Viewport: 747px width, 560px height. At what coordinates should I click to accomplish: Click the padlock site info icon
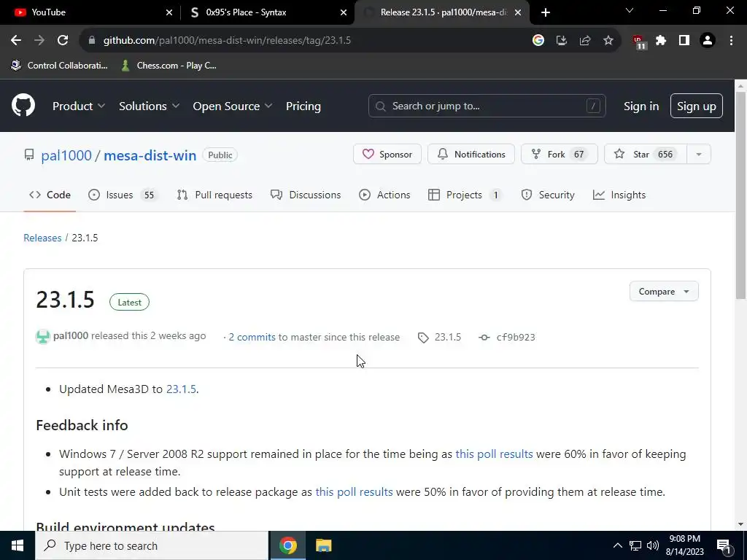coord(92,41)
